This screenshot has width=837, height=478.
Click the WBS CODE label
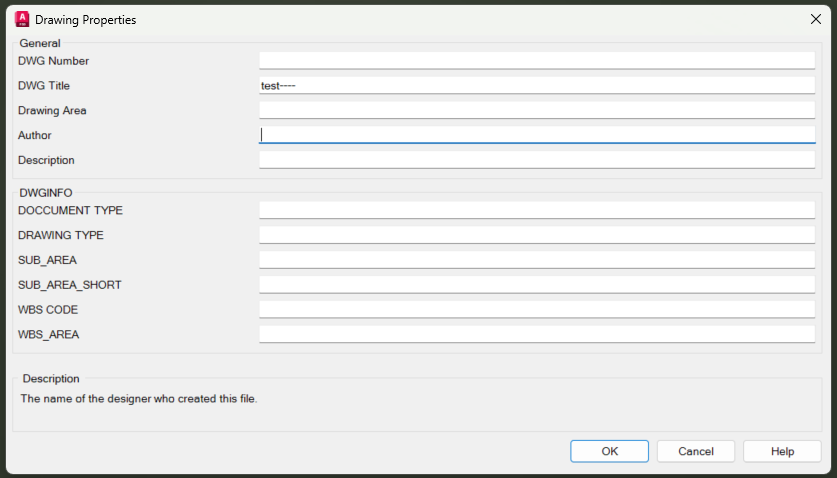48,310
